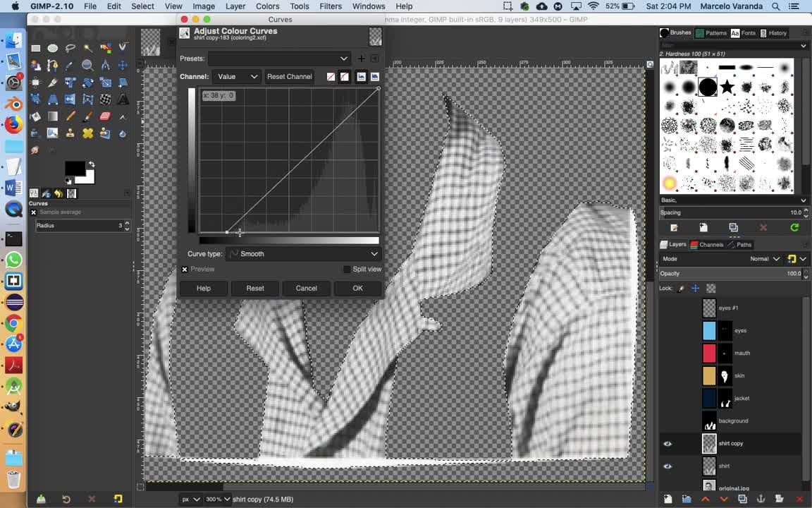This screenshot has width=812, height=508.
Task: Open the Layer menu
Action: pos(235,6)
